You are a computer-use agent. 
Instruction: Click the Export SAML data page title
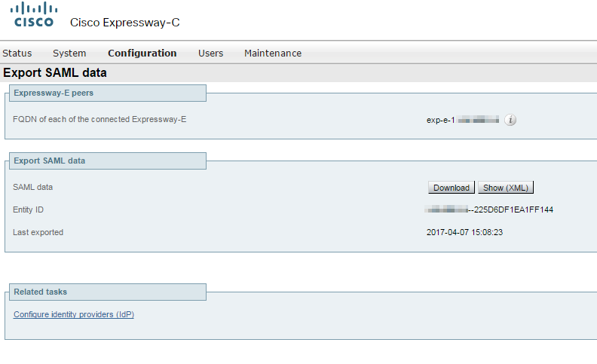pyautogui.click(x=55, y=72)
